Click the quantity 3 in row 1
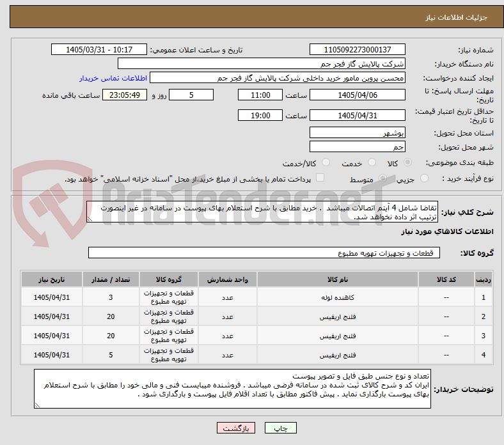 click(111, 297)
